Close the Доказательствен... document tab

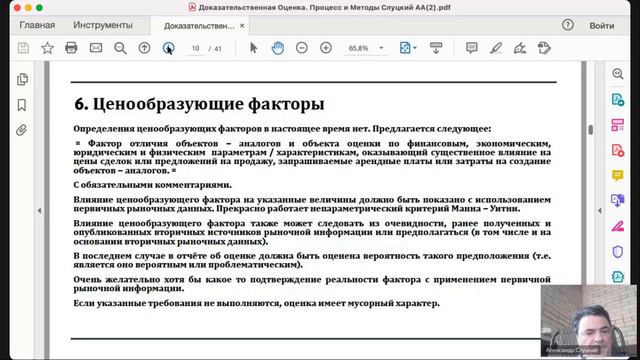242,26
